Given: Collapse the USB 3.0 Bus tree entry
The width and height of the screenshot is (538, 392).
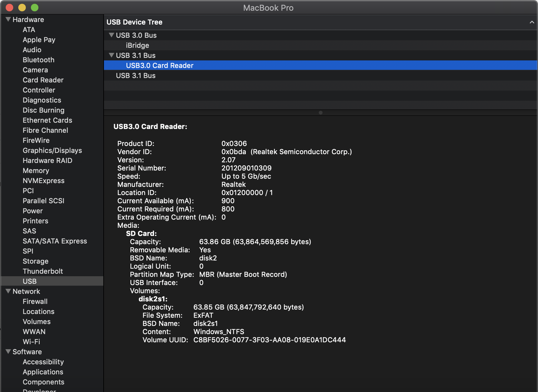Looking at the screenshot, I should click(x=112, y=35).
